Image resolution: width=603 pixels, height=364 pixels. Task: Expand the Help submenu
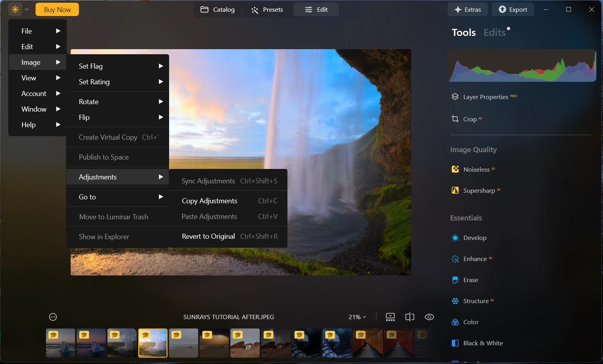pyautogui.click(x=38, y=124)
